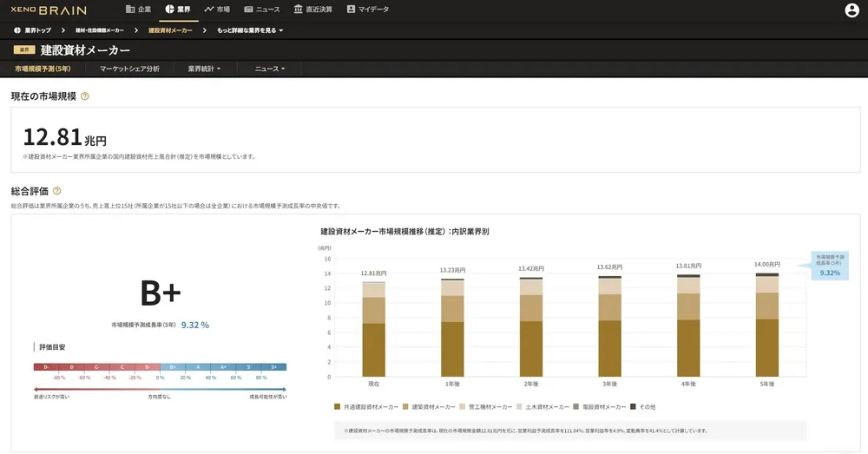Click the 業界 badge beside page title
868x454 pixels.
[24, 49]
